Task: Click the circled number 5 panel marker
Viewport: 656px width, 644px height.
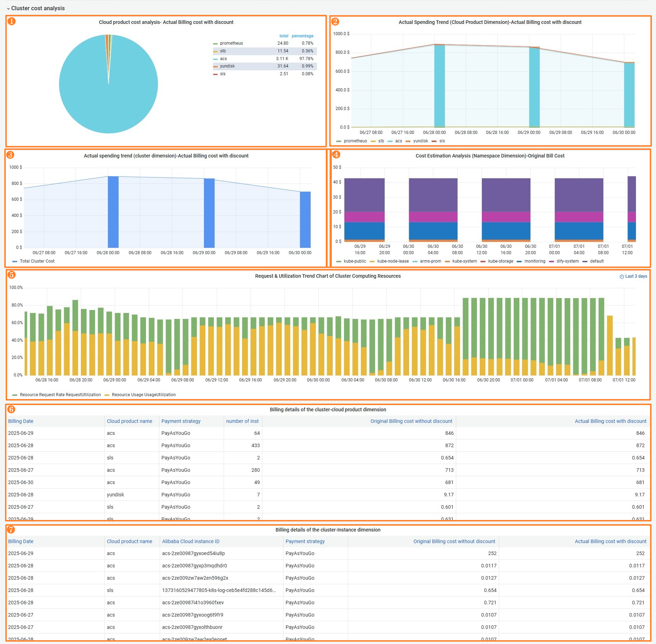Action: coord(12,275)
